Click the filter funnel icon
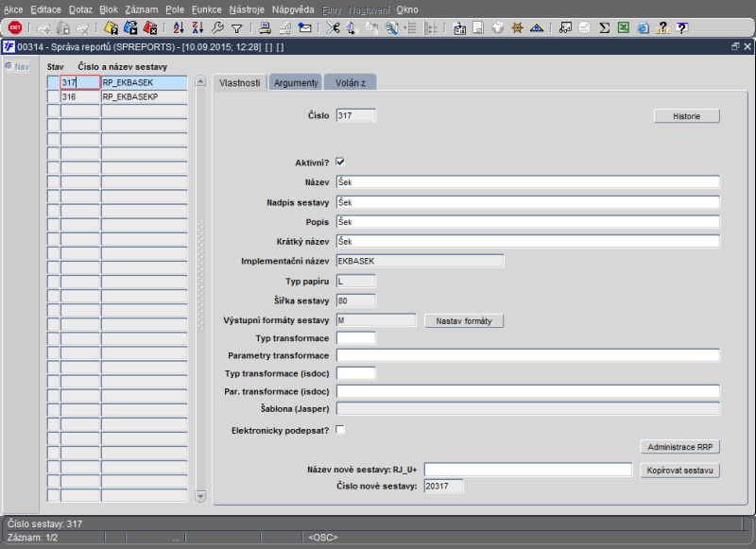 tap(237, 29)
